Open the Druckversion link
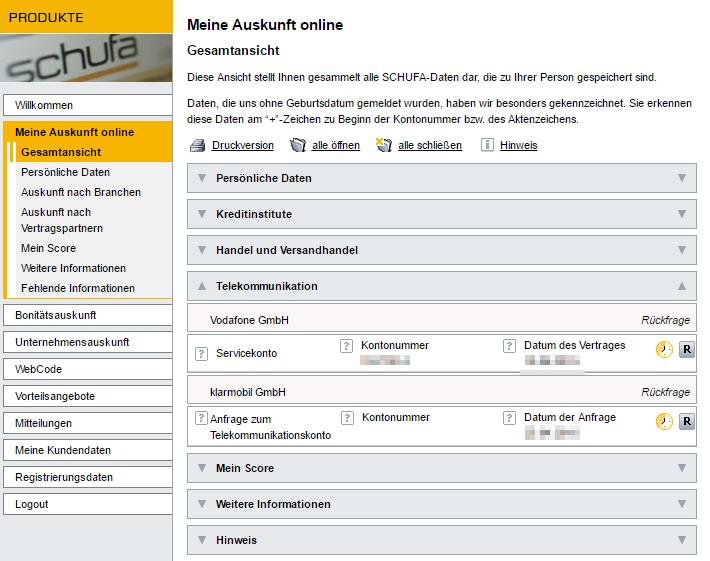The width and height of the screenshot is (710, 561). coord(242,145)
